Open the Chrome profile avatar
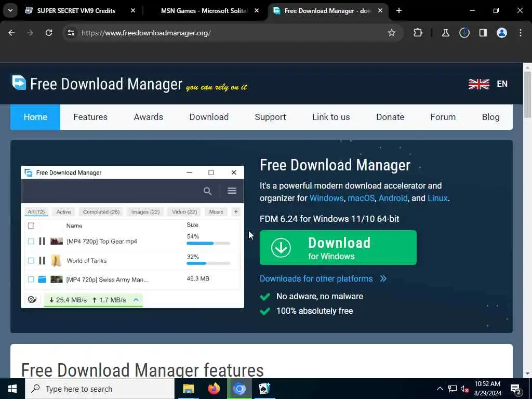 (501, 33)
